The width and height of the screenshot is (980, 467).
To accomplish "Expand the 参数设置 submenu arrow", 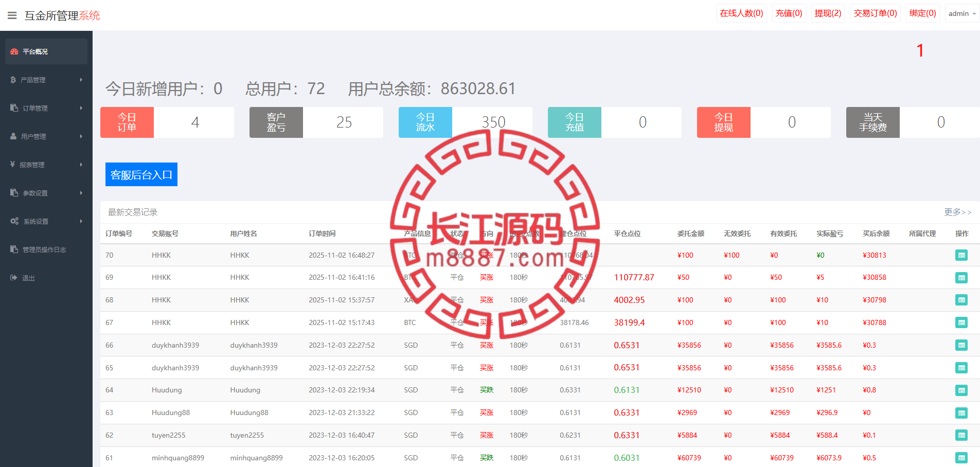I will (81, 193).
